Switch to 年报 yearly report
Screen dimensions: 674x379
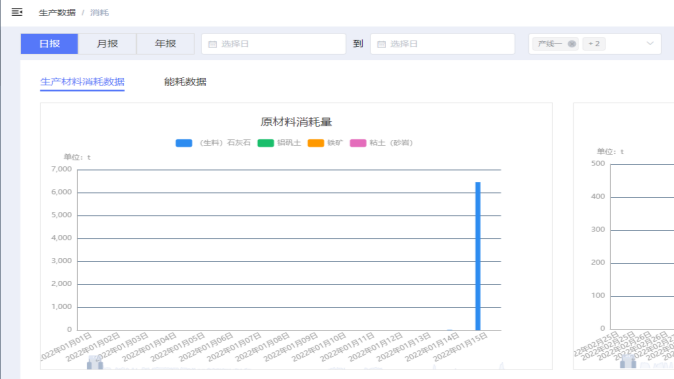pyautogui.click(x=165, y=43)
